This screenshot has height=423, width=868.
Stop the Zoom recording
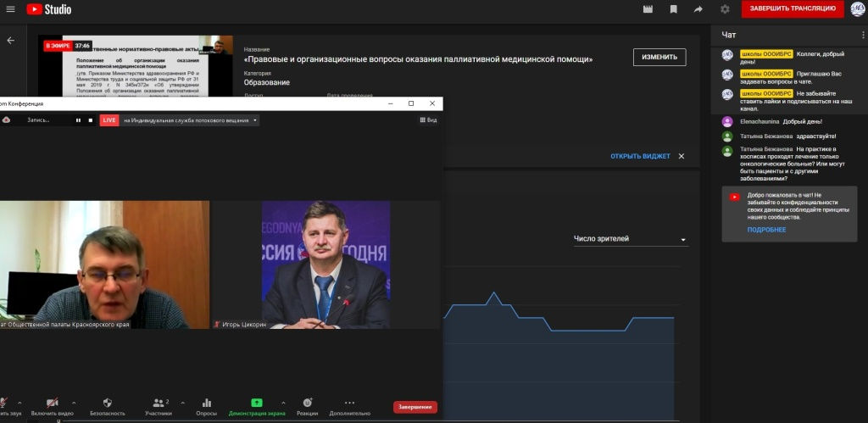(x=90, y=120)
